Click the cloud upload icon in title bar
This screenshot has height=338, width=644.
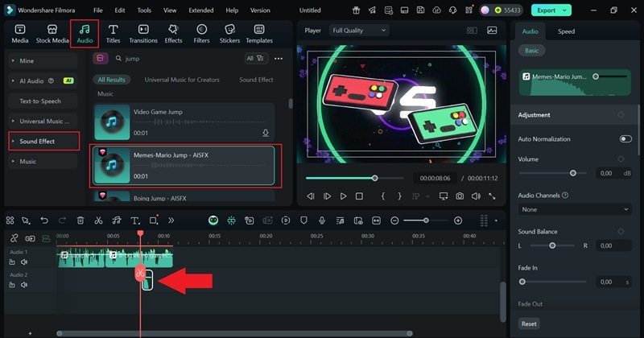click(436, 10)
